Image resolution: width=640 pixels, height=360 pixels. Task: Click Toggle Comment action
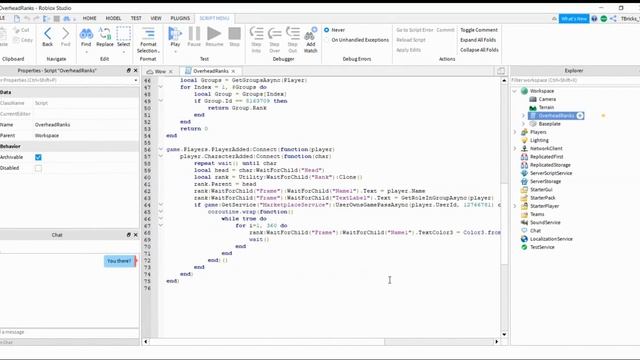click(x=479, y=30)
